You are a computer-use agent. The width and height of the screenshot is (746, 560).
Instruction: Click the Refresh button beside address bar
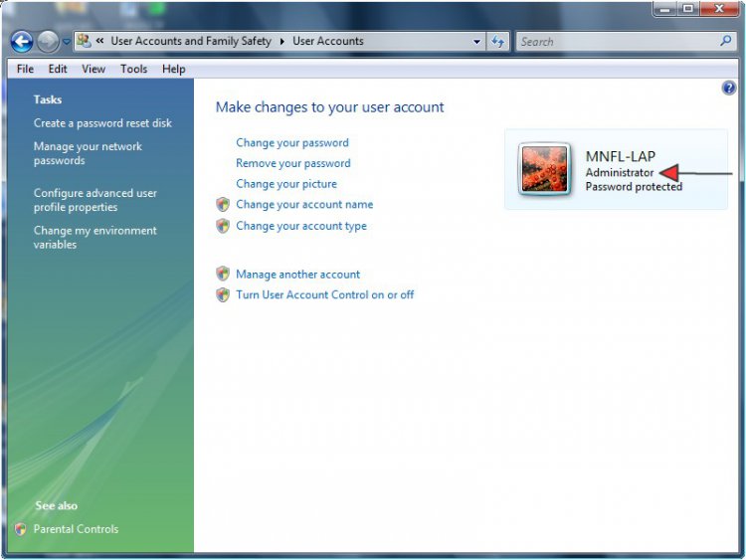[498, 42]
